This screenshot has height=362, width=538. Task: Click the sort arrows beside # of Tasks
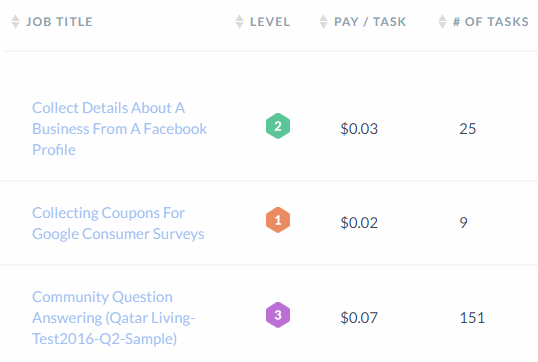443,22
